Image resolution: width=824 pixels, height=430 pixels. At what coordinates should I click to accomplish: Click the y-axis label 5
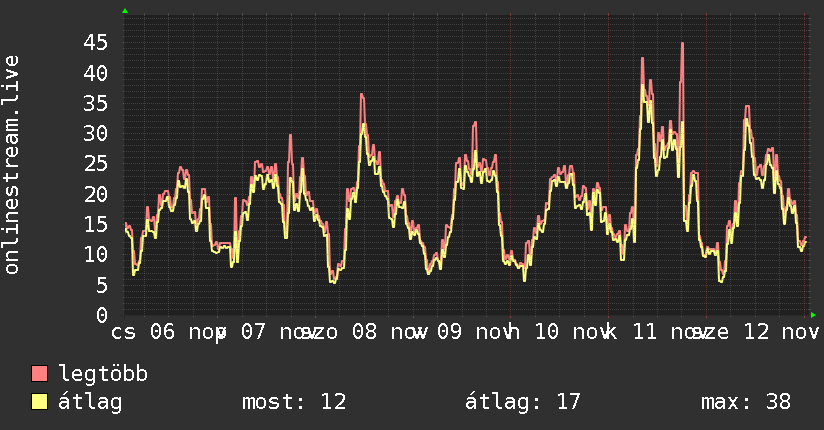point(102,285)
